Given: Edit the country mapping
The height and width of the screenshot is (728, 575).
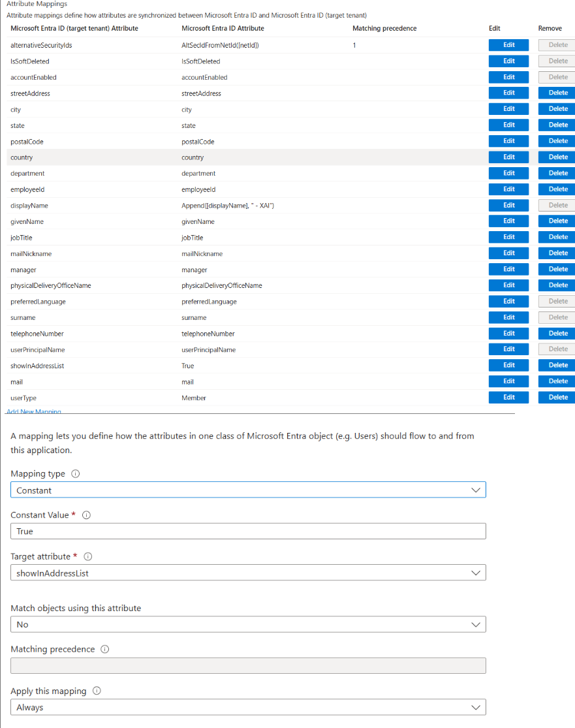Looking at the screenshot, I should (x=508, y=157).
